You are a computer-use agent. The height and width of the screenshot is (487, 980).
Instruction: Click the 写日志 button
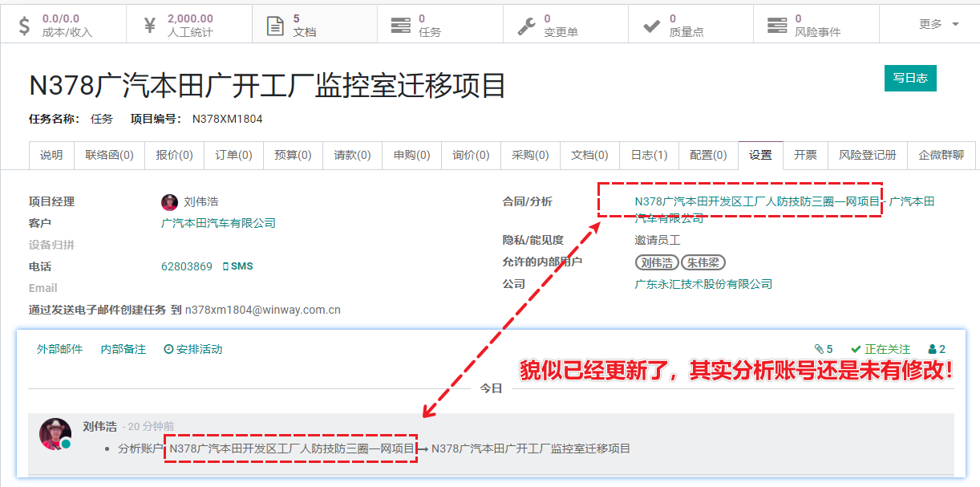(910, 78)
